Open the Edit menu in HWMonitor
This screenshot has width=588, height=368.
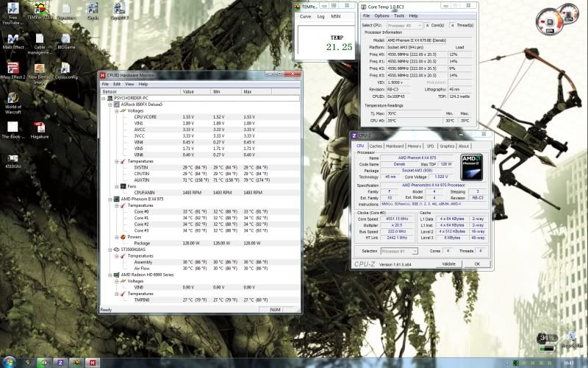point(117,84)
